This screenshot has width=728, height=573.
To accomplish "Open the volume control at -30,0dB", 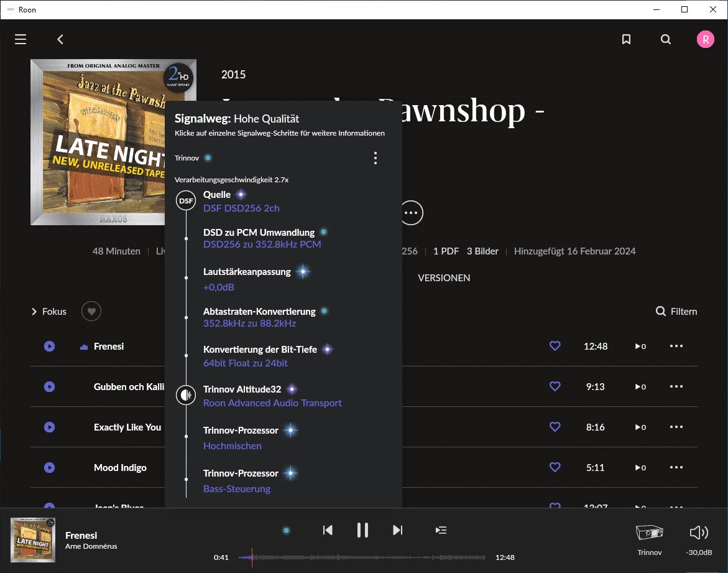I will pos(699,539).
